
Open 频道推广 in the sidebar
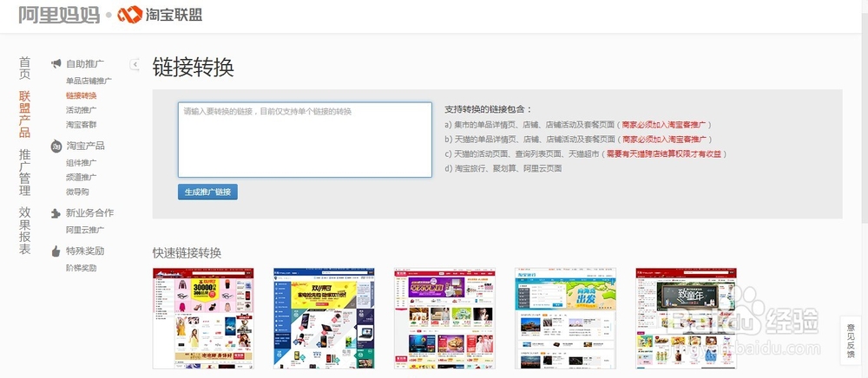point(81,178)
